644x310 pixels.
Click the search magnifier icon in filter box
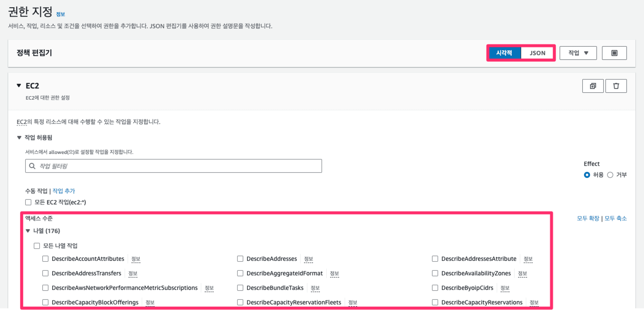(x=32, y=166)
